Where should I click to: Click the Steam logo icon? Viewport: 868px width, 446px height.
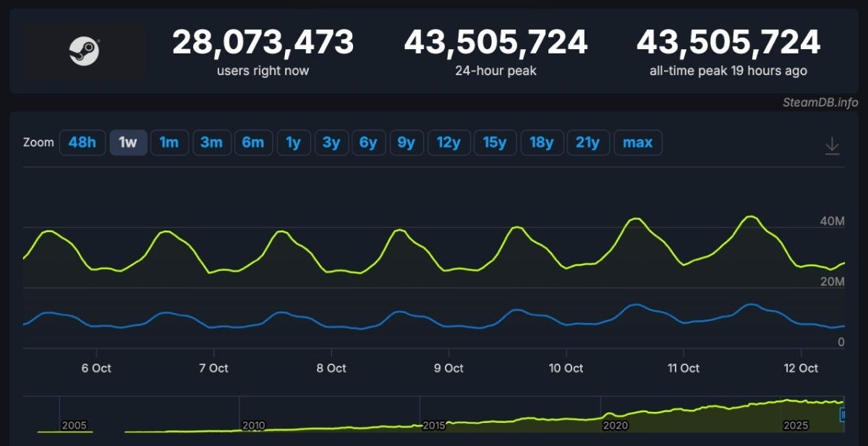coord(85,51)
